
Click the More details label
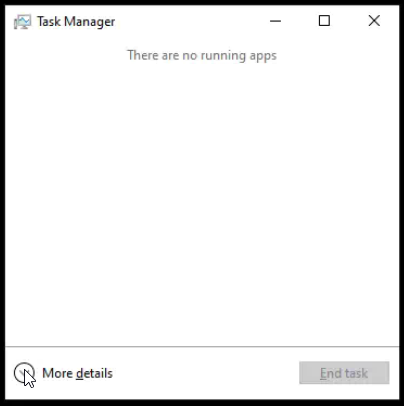pyautogui.click(x=77, y=373)
